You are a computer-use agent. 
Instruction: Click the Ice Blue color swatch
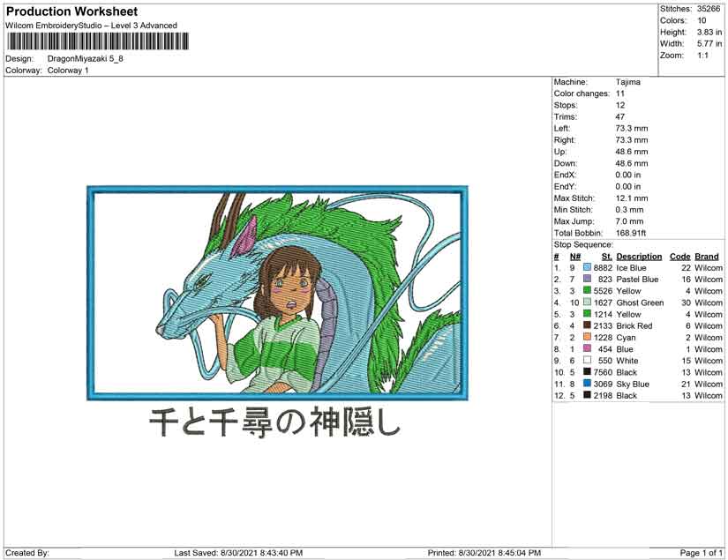coord(588,268)
